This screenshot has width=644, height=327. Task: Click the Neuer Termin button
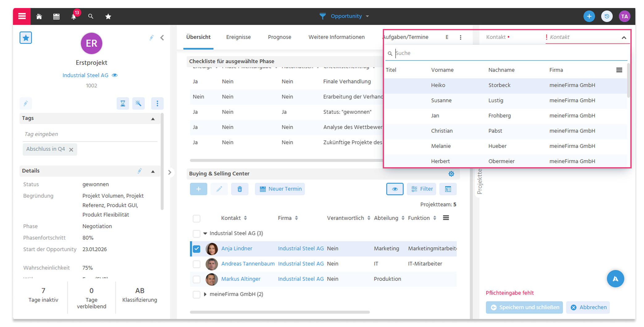[x=280, y=189]
